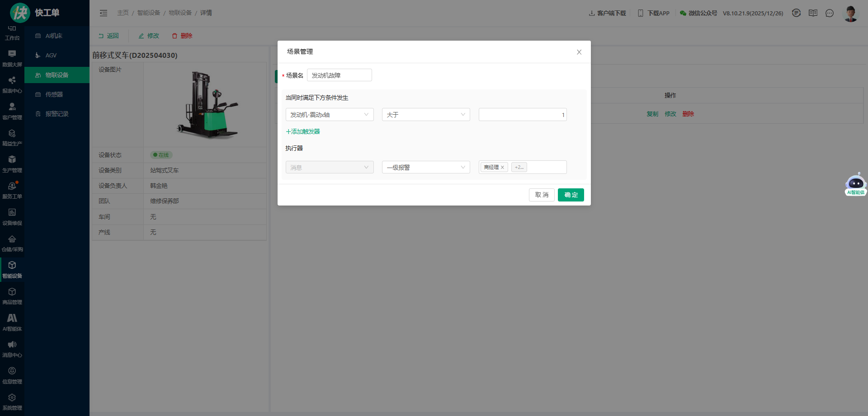Image resolution: width=868 pixels, height=416 pixels.
Task: Open the 设备维保 sidebar icon
Action: [12, 216]
